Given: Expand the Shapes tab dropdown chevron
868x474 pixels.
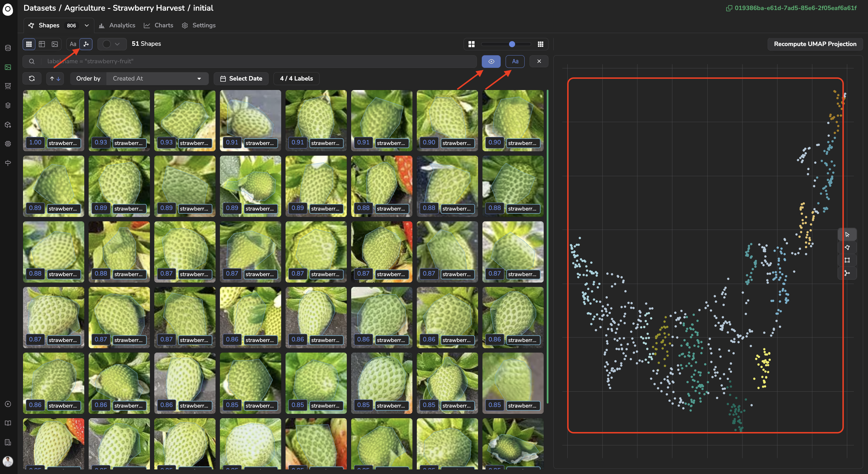Looking at the screenshot, I should (87, 25).
